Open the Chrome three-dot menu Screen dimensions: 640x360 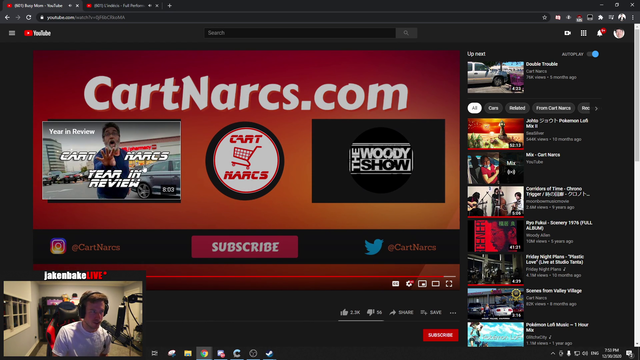click(633, 18)
